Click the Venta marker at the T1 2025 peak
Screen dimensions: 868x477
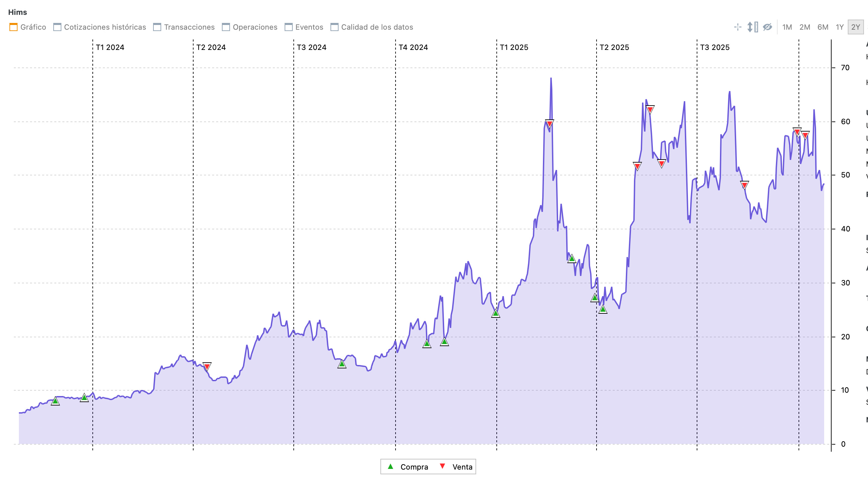pos(549,124)
